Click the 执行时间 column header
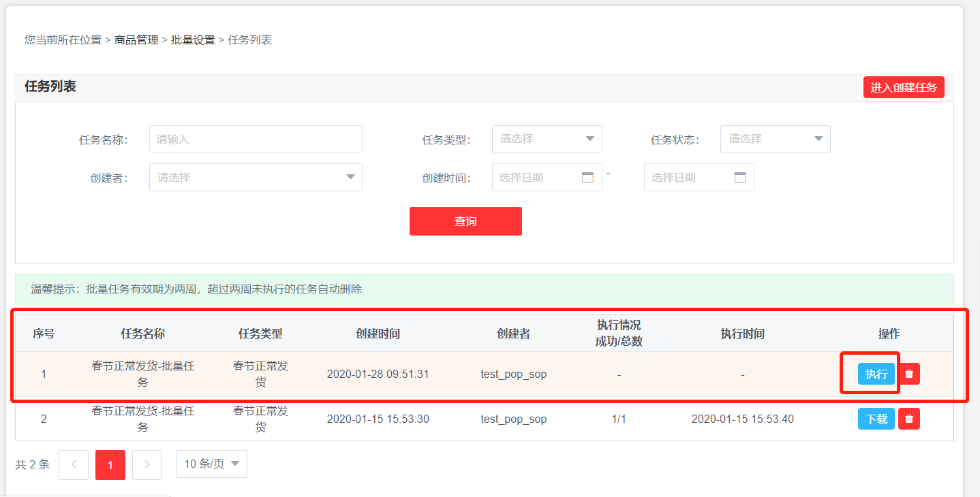Image resolution: width=980 pixels, height=497 pixels. click(743, 334)
